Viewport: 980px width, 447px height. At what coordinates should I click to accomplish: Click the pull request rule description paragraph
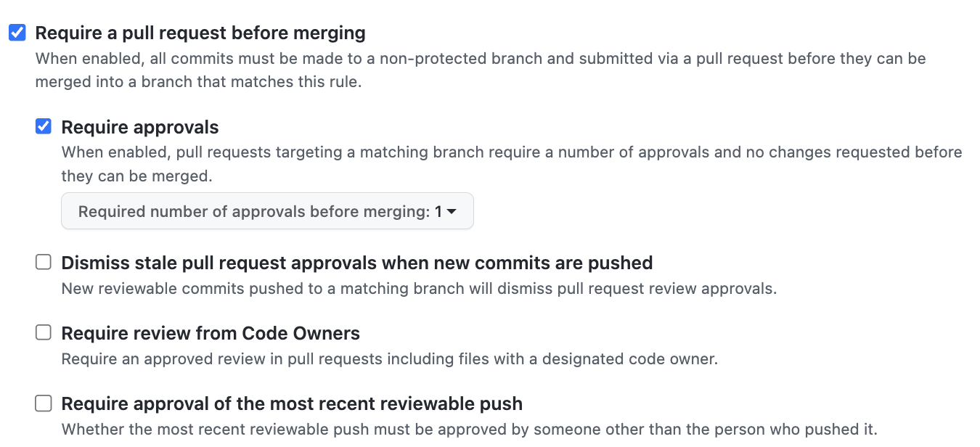tap(479, 69)
